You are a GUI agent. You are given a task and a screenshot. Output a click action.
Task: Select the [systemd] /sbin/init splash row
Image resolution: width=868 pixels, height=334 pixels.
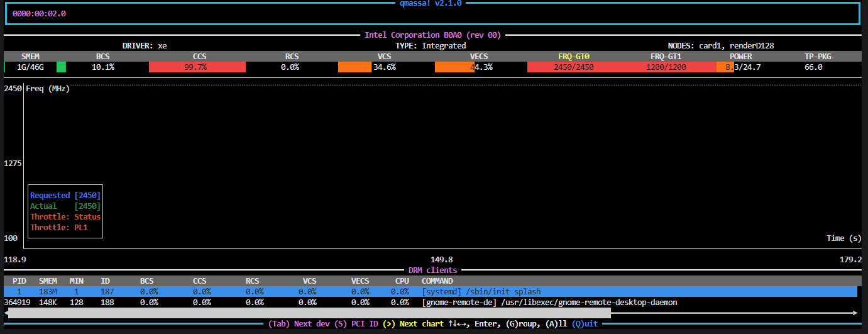point(431,292)
